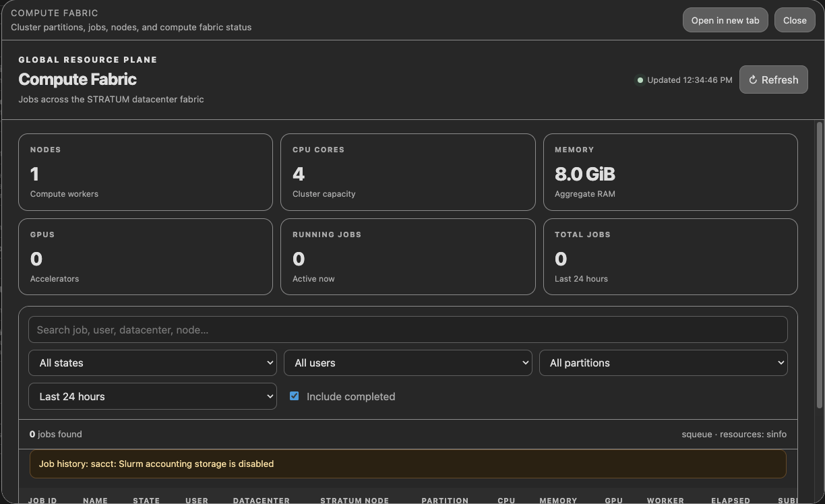Click the DATACENTER column header
Screen dimensions: 825x504
(262, 501)
